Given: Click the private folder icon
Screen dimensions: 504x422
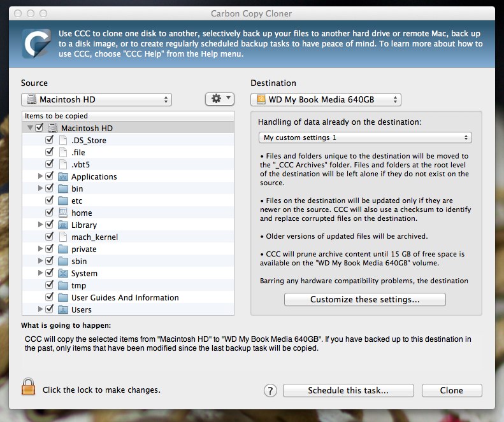Looking at the screenshot, I should pos(63,250).
